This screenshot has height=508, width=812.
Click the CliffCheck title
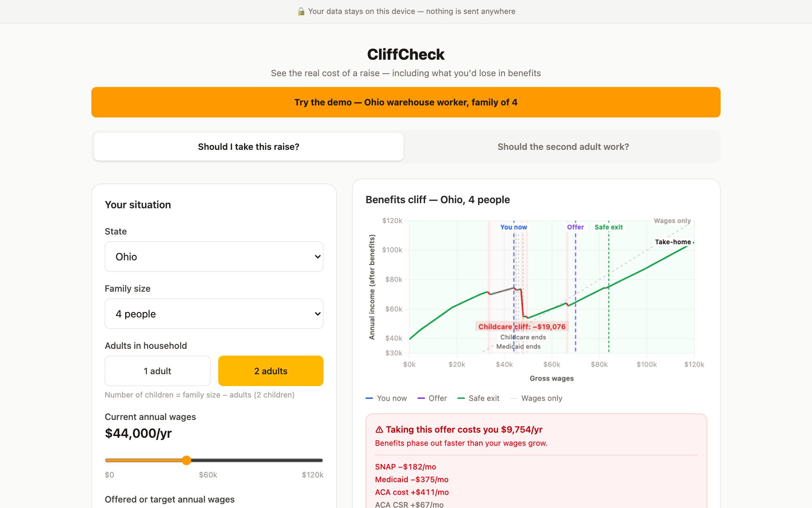point(406,54)
